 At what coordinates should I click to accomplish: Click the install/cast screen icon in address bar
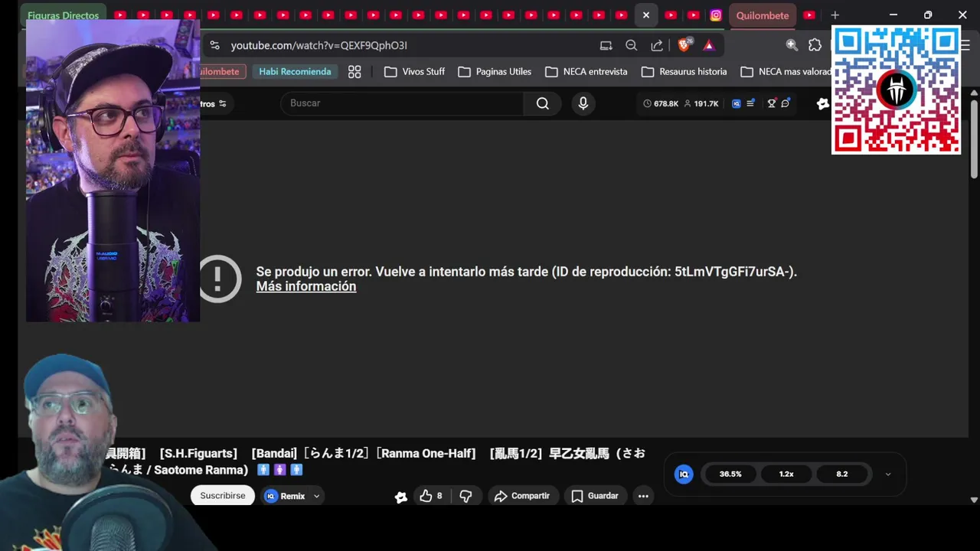coord(606,45)
